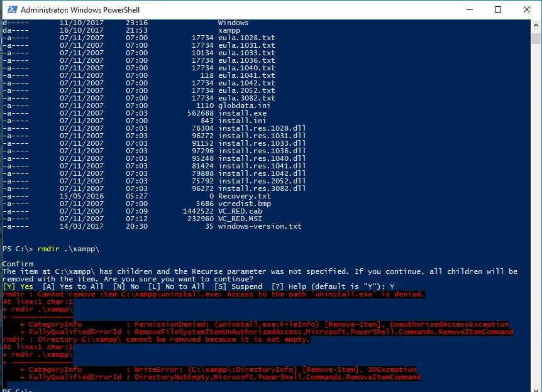
Task: Click the size value 1442522
Action: point(198,211)
